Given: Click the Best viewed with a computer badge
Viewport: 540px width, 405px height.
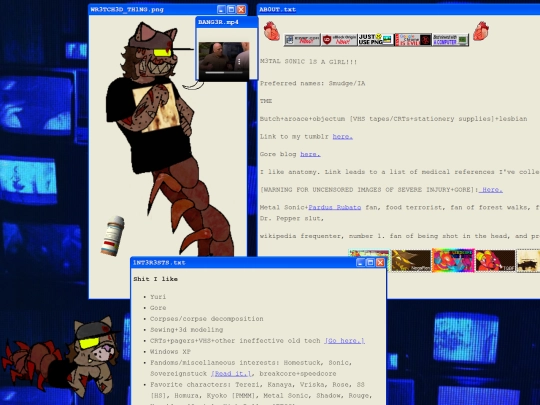Looking at the screenshot, I should 450,40.
